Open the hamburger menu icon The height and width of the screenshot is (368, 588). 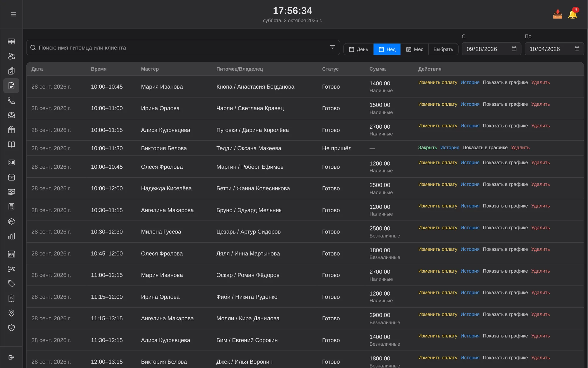[13, 14]
